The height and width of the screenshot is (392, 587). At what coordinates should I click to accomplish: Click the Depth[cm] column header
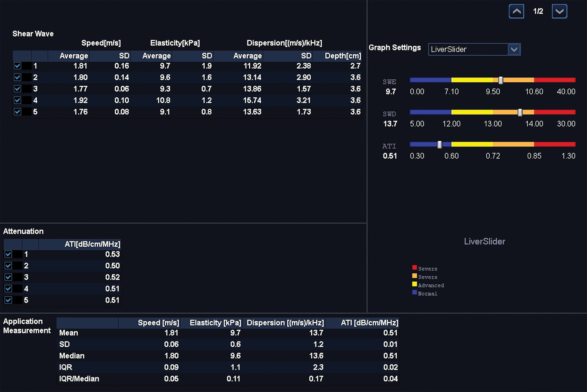[x=343, y=56]
